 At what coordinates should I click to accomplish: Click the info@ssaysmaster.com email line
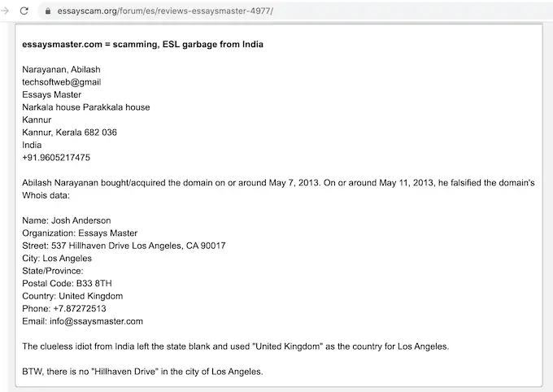82,321
